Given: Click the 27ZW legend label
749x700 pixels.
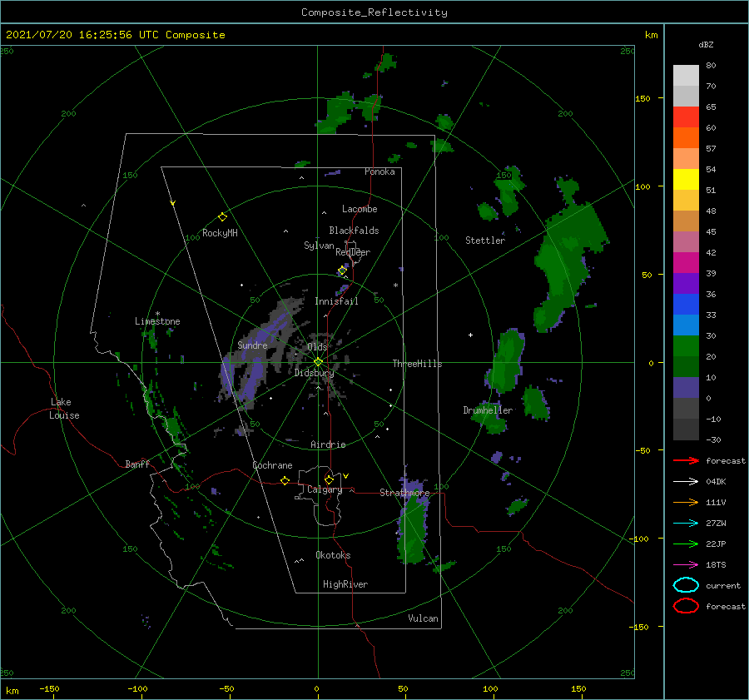Looking at the screenshot, I should 716,524.
